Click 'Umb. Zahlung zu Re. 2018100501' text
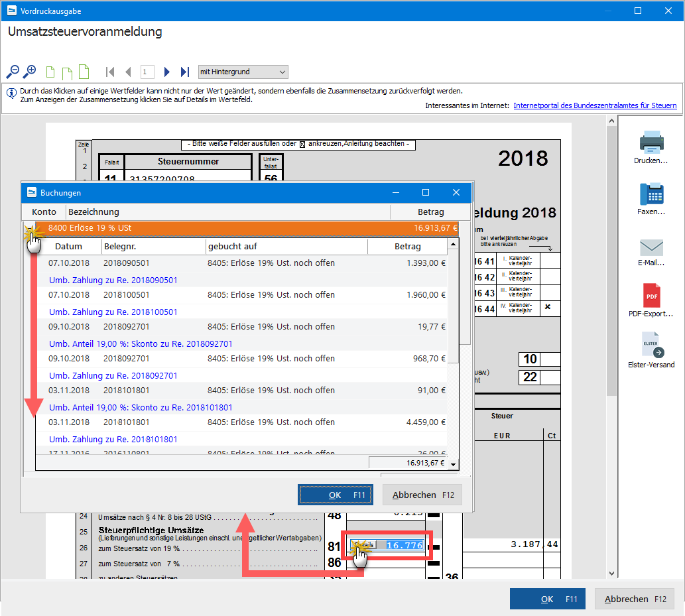Viewport: 685px width, 616px height. [x=113, y=312]
